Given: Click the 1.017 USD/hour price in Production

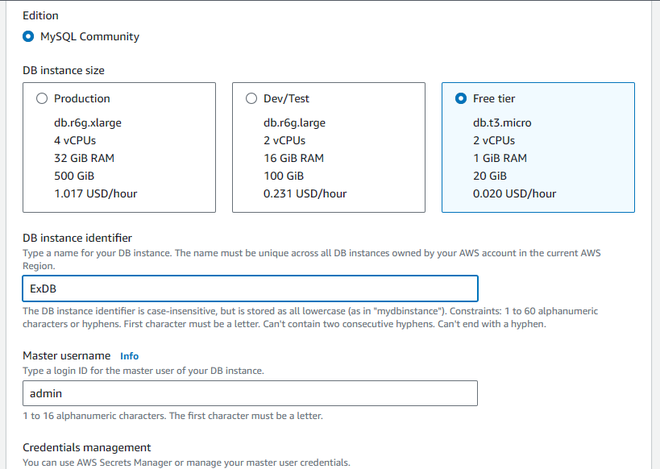Looking at the screenshot, I should [95, 194].
